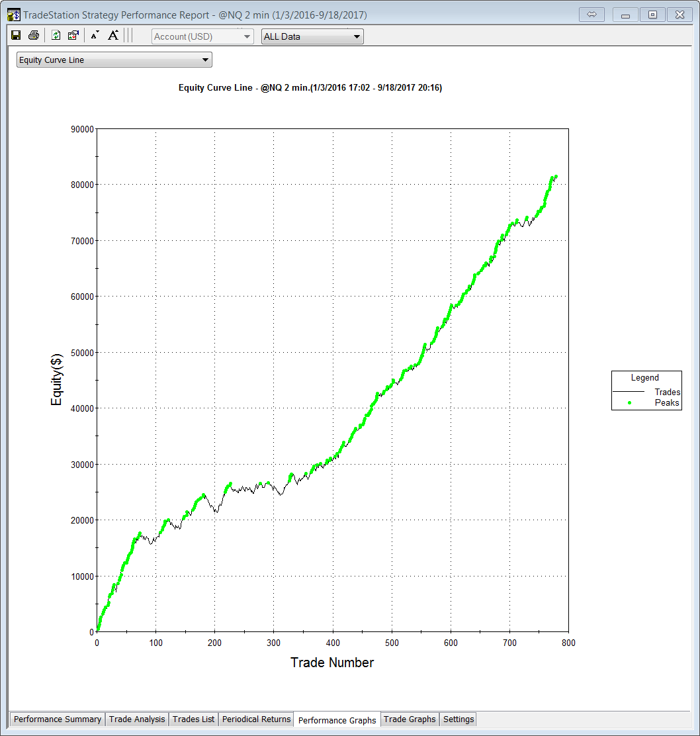Select the Periodical Returns tab
700x736 pixels.
(256, 719)
